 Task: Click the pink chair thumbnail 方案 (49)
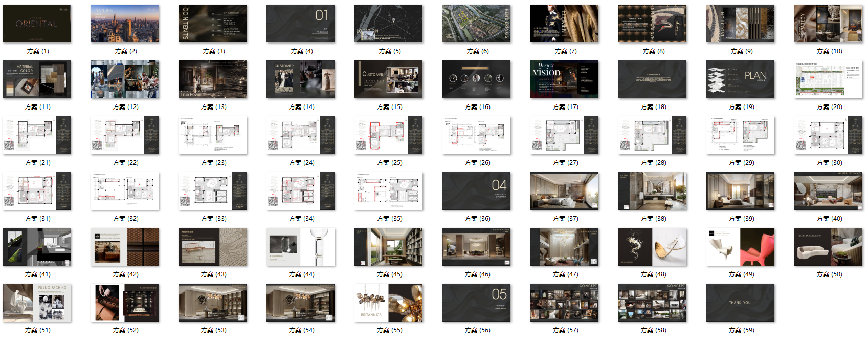click(x=741, y=247)
